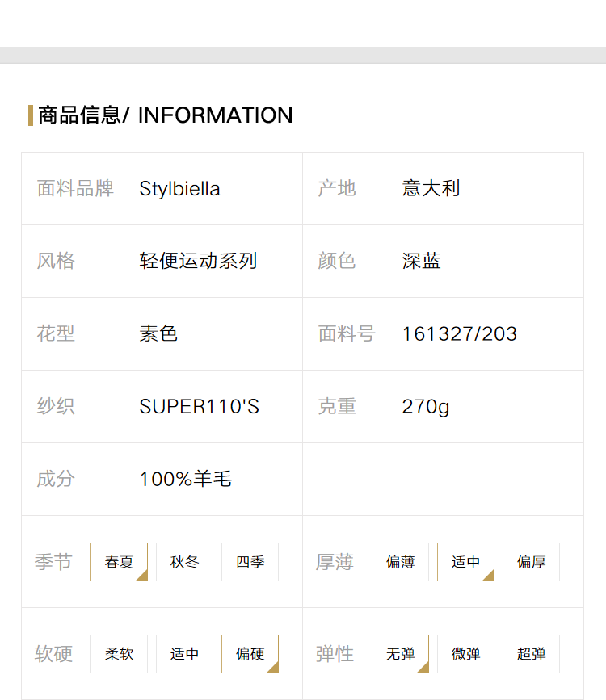Pick 超弹 elasticity option
Image resolution: width=606 pixels, height=700 pixels.
[x=531, y=653]
